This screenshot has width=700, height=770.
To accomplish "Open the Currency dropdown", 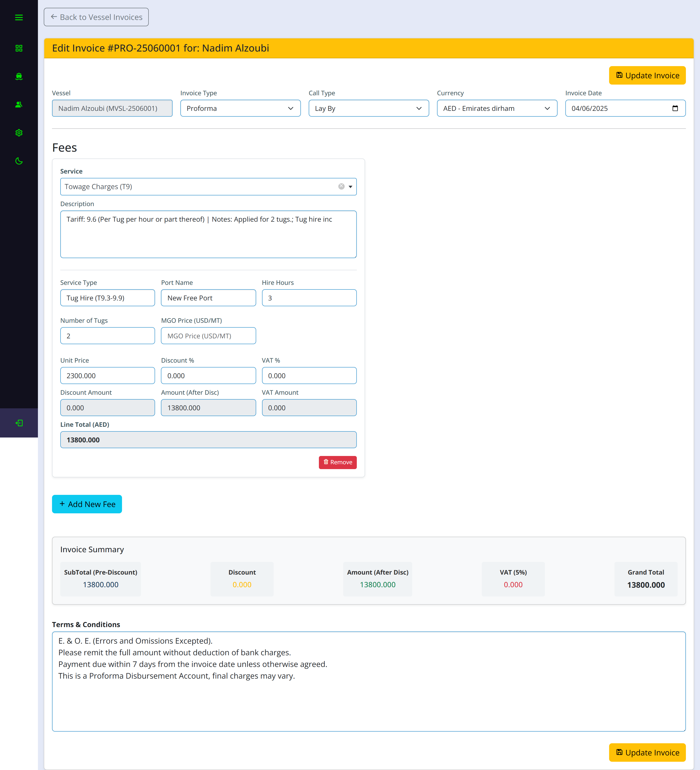I will (497, 108).
